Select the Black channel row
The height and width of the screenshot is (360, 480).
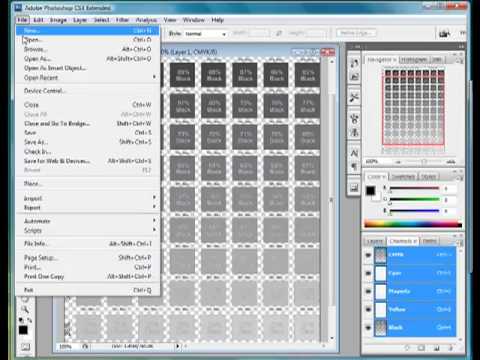pos(415,328)
